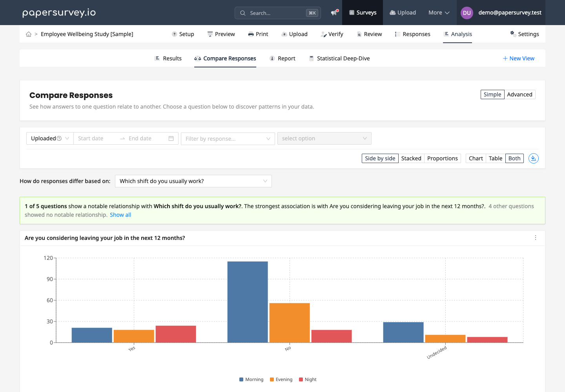Click the Uploaded help question-mark icon
This screenshot has height=392, width=565.
pos(59,138)
